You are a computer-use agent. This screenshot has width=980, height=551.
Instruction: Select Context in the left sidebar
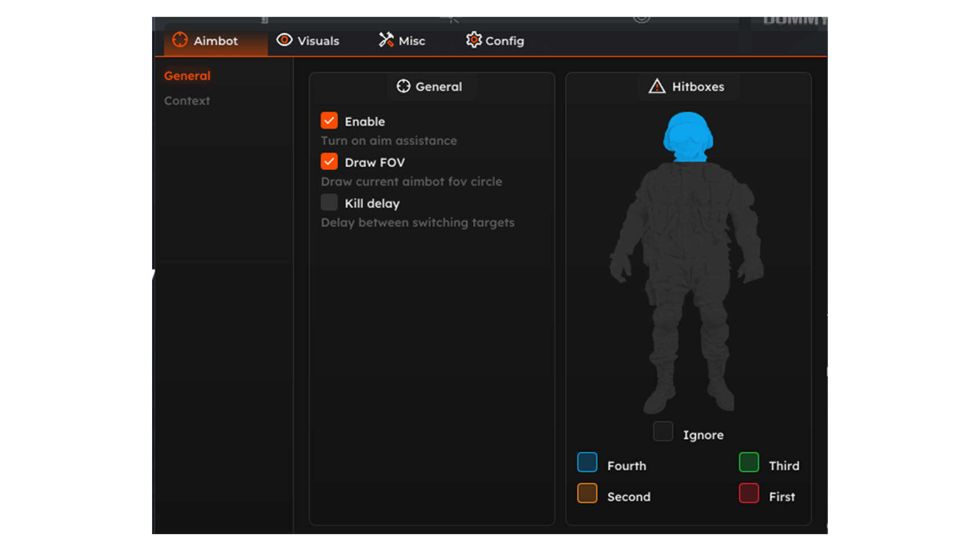(187, 101)
